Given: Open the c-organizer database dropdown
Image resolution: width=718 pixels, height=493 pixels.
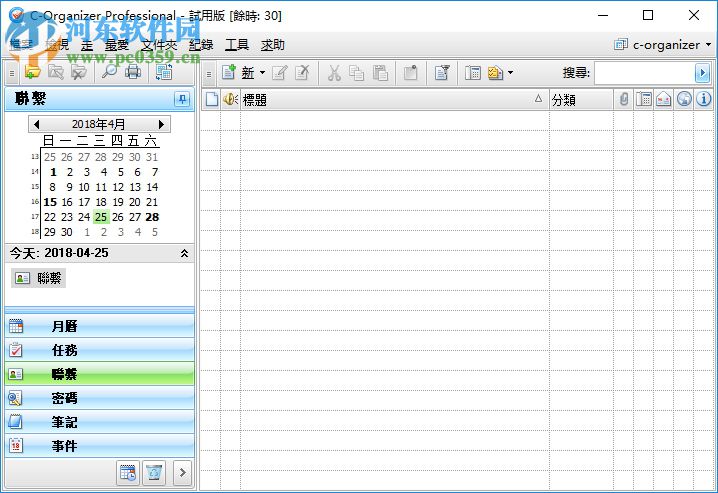Looking at the screenshot, I should pyautogui.click(x=663, y=45).
